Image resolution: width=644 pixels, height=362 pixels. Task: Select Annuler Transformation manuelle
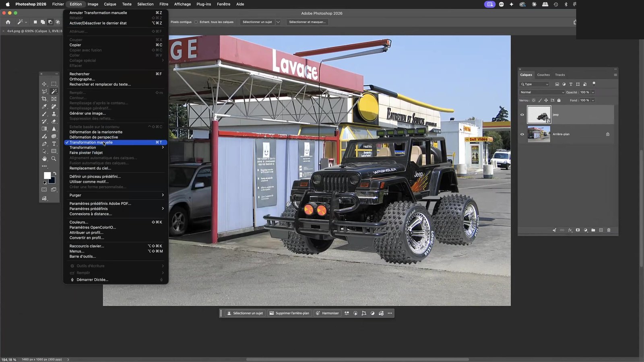[116, 13]
